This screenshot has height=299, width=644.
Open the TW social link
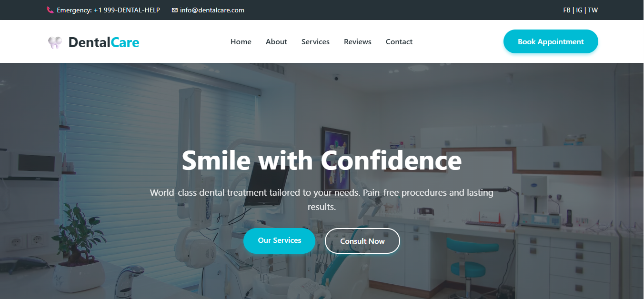click(x=593, y=10)
